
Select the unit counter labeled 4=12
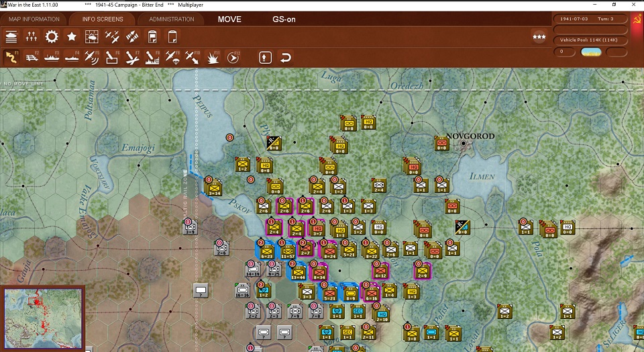(x=380, y=271)
